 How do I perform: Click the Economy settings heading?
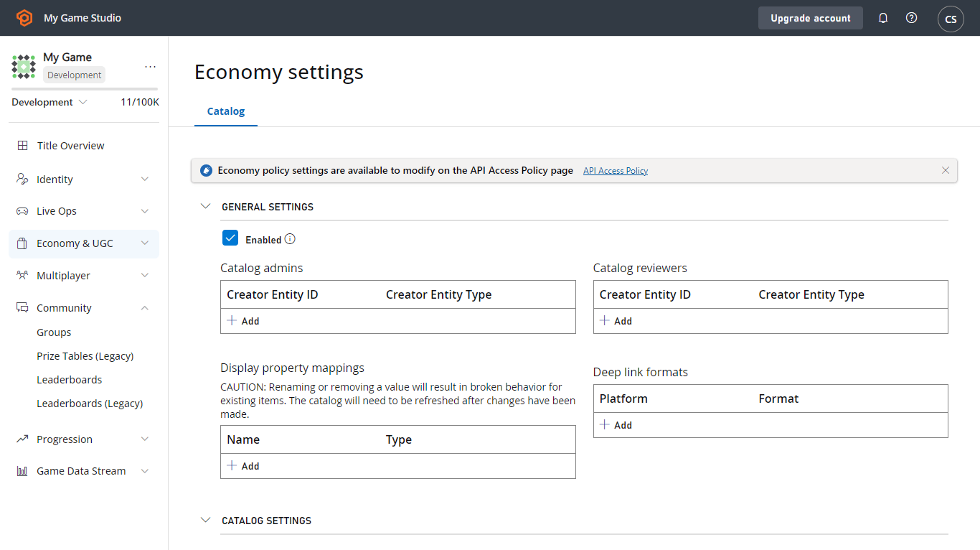point(279,73)
